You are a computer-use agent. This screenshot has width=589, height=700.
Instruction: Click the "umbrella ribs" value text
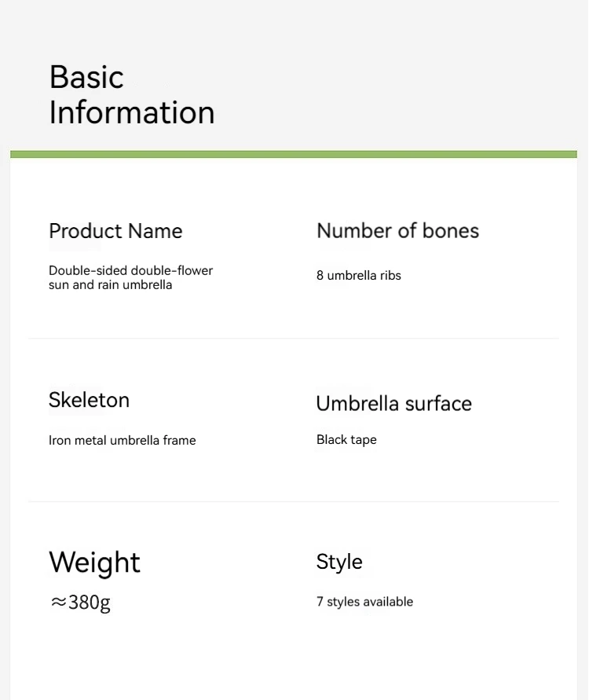click(x=364, y=276)
